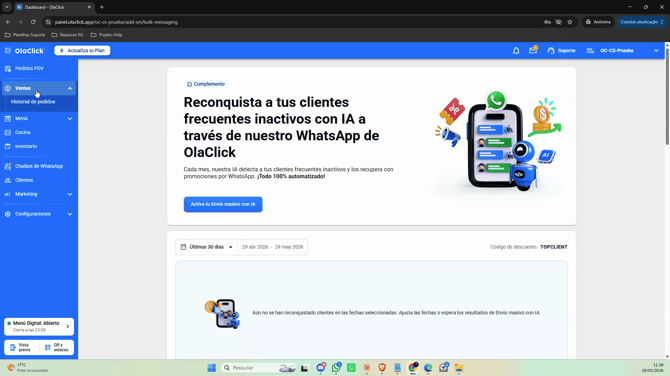This screenshot has width=670, height=376.
Task: Open the OC-CS-Prueba store icon
Action: click(x=590, y=50)
